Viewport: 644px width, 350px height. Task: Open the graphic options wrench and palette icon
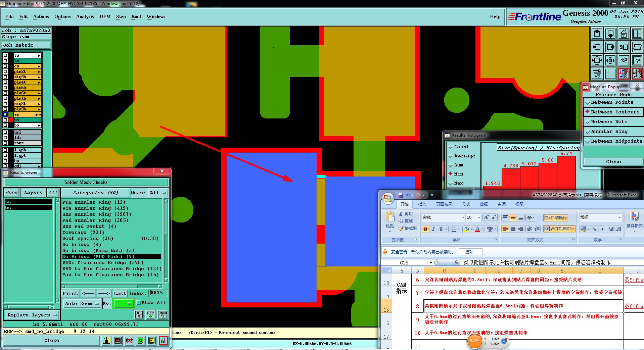[x=597, y=74]
